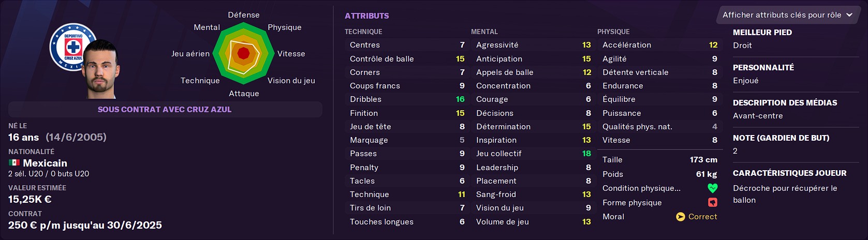
Task: Open the 'Afficher attributs clés pour rôle' dropdown
Action: click(787, 15)
